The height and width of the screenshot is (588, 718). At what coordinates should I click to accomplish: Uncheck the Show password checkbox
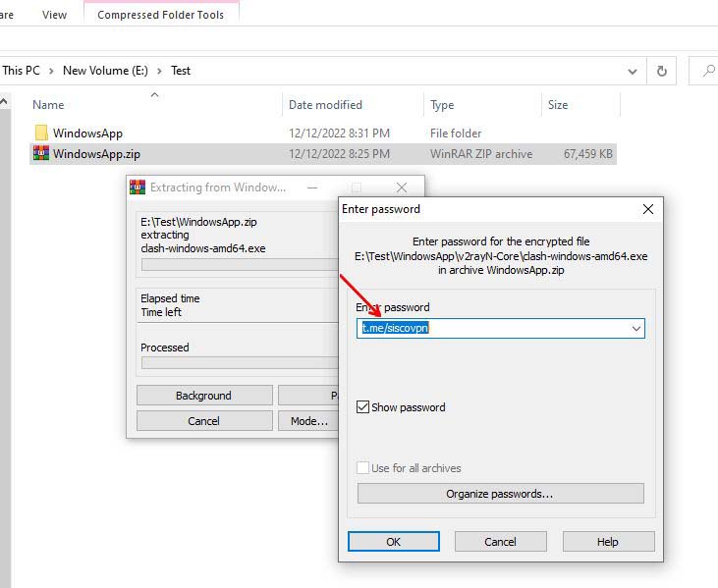(363, 407)
